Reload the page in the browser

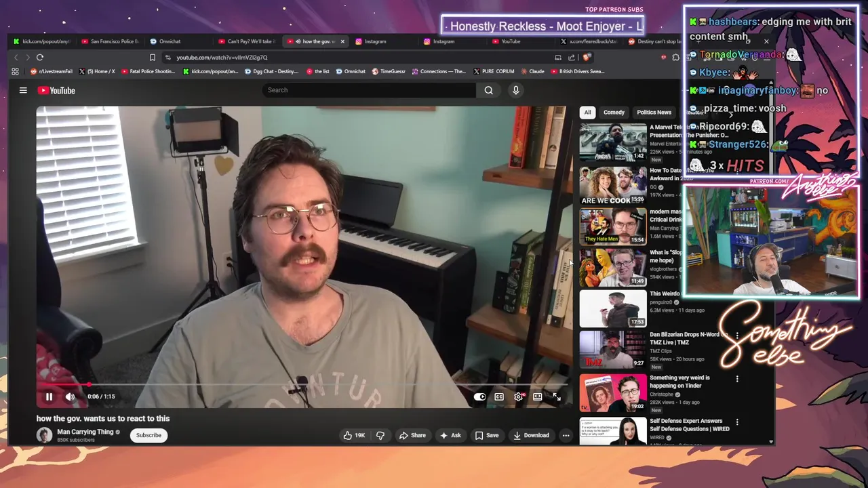[40, 58]
